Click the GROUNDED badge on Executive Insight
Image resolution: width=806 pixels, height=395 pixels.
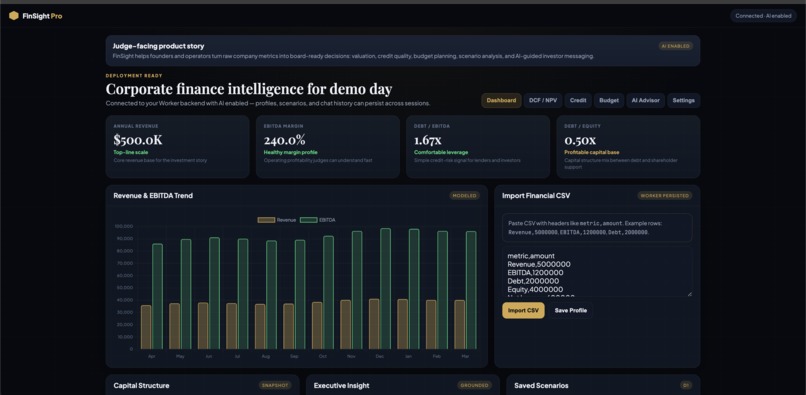pos(474,385)
